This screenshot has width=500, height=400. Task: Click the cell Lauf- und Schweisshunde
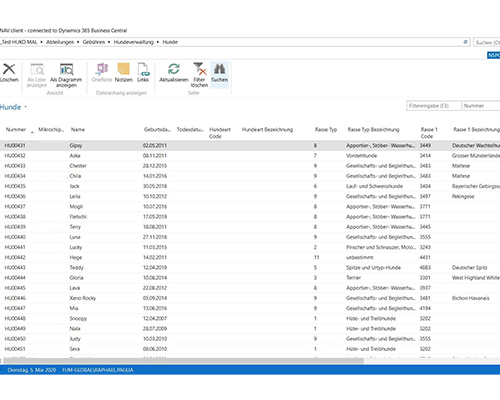(374, 186)
